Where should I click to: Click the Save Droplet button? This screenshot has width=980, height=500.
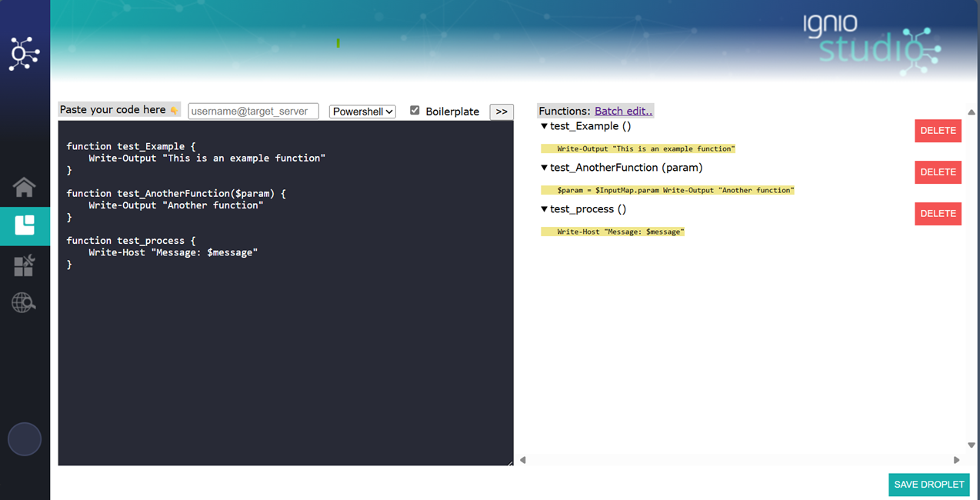(929, 485)
